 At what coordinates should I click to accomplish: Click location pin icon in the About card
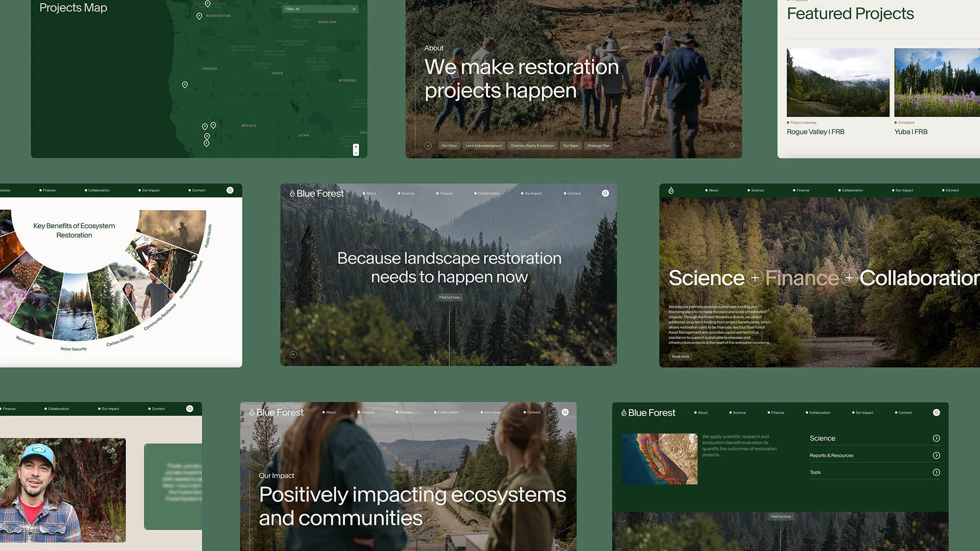[x=732, y=145]
